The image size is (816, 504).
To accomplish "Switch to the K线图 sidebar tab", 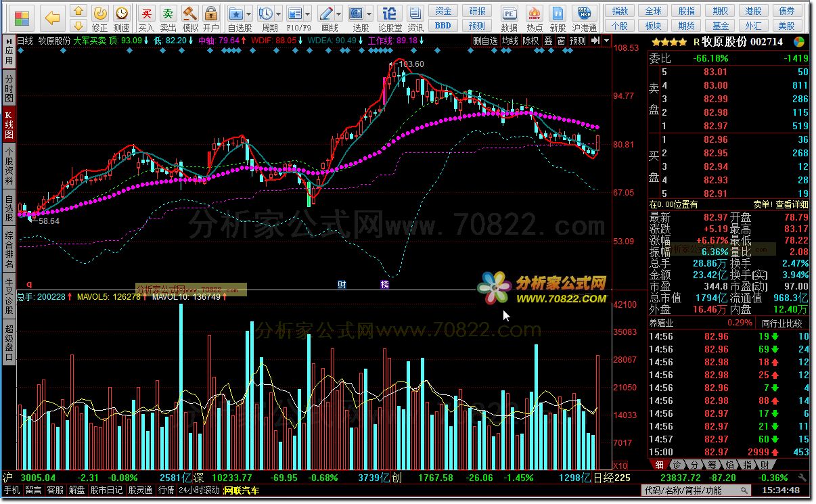I will click(x=9, y=123).
